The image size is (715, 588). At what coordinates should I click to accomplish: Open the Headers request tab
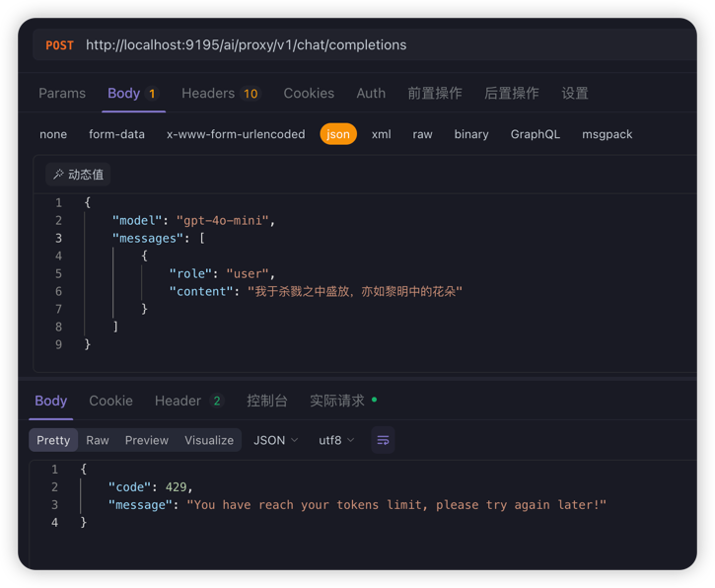coord(219,93)
